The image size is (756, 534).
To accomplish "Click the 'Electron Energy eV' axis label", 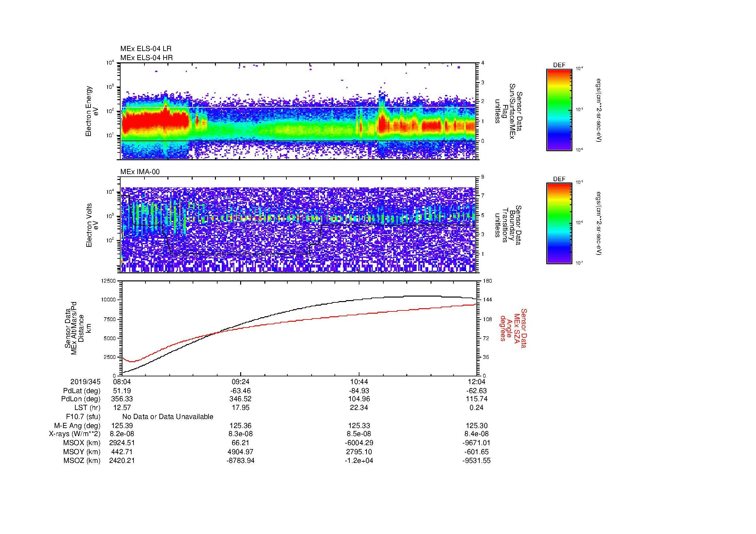I will pyautogui.click(x=92, y=111).
